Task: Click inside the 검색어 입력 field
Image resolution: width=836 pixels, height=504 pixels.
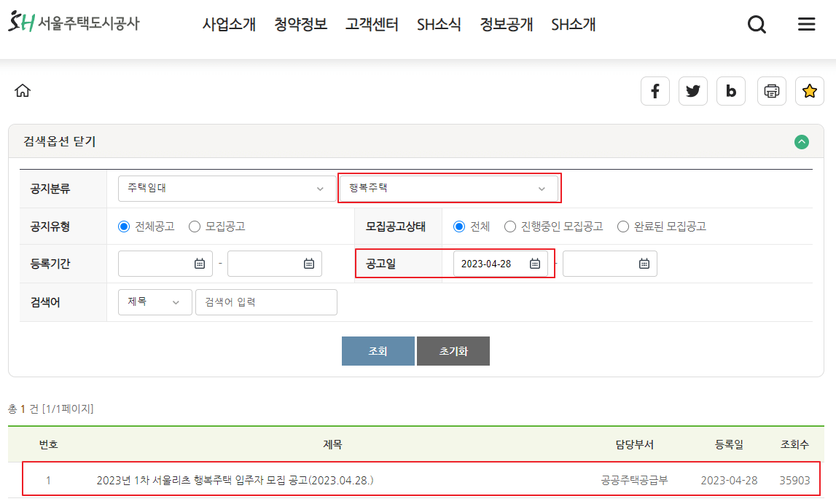Action: 265,302
